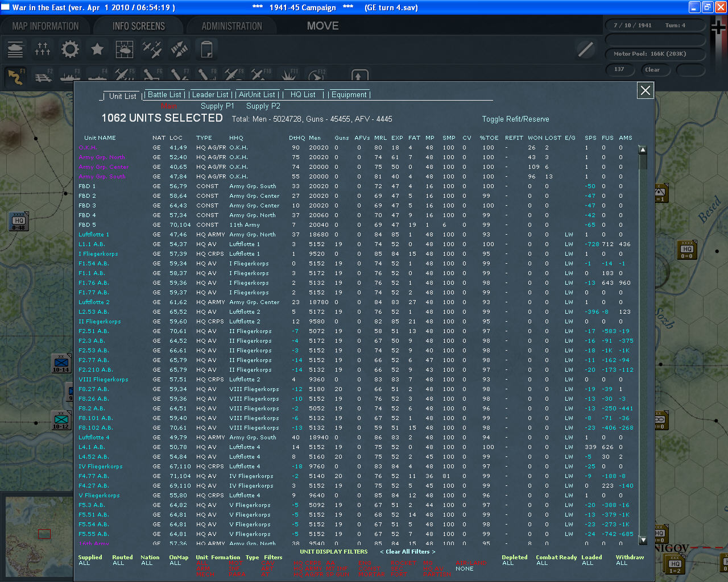Switch to the AirUnit List tab
Image resolution: width=728 pixels, height=582 pixels.
257,95
